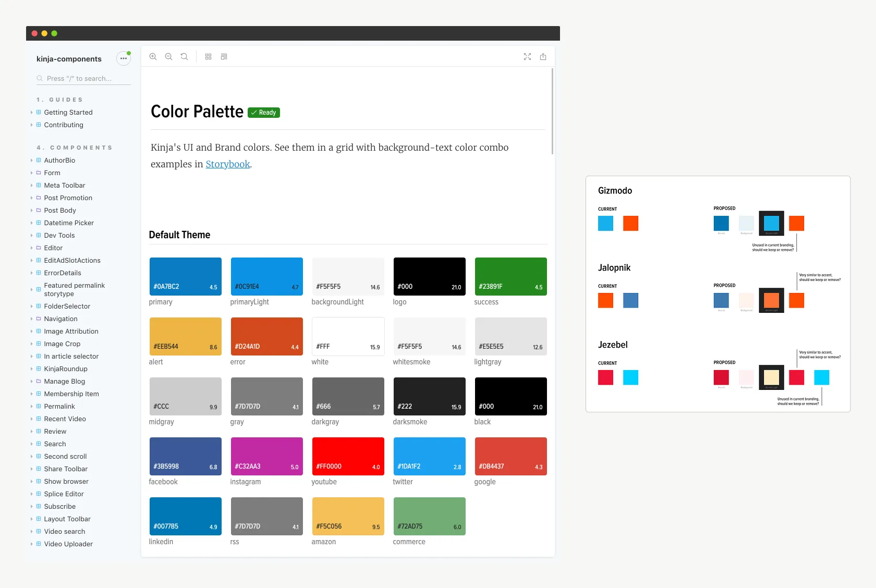Image resolution: width=876 pixels, height=588 pixels.
Task: Select the KinjaRoundup entry
Action: coord(66,369)
